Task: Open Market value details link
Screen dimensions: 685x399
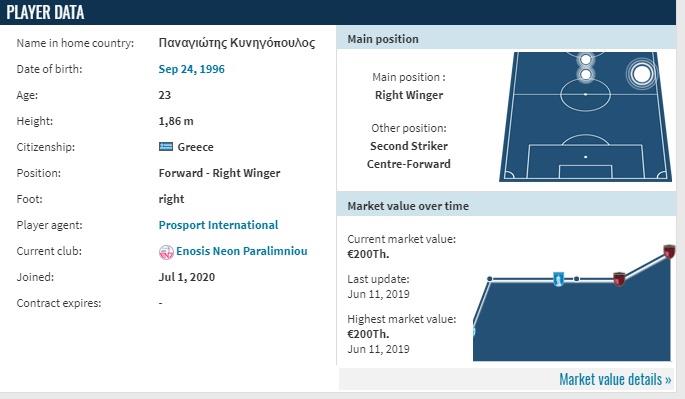Action: coord(615,379)
